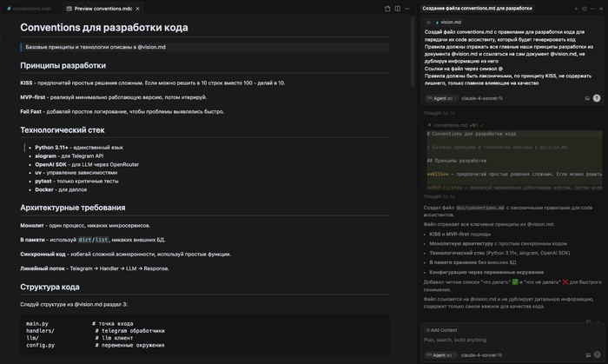Open Agent mode dropdown in top message
This screenshot has width=608, height=364.
point(442,98)
